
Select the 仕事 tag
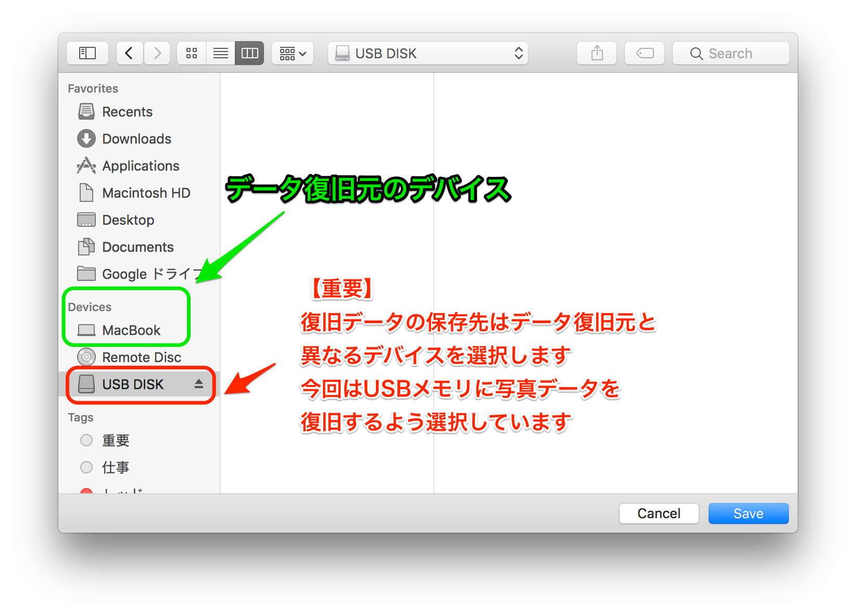[x=116, y=468]
